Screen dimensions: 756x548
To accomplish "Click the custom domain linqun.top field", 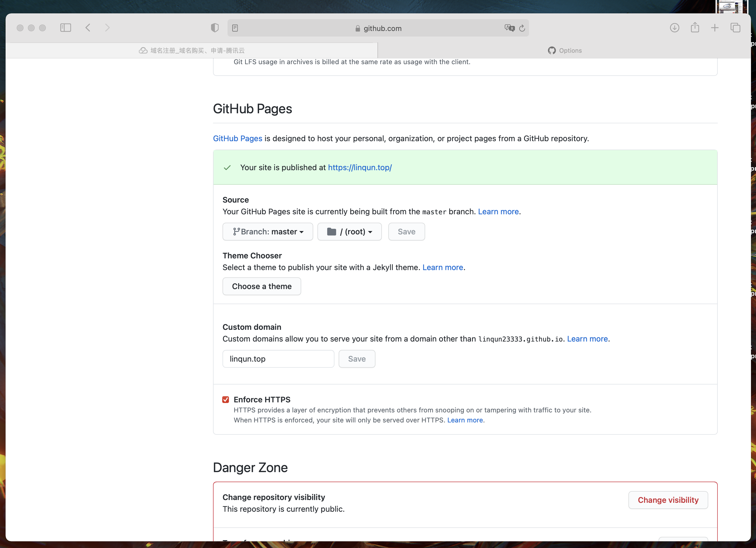I will [278, 359].
